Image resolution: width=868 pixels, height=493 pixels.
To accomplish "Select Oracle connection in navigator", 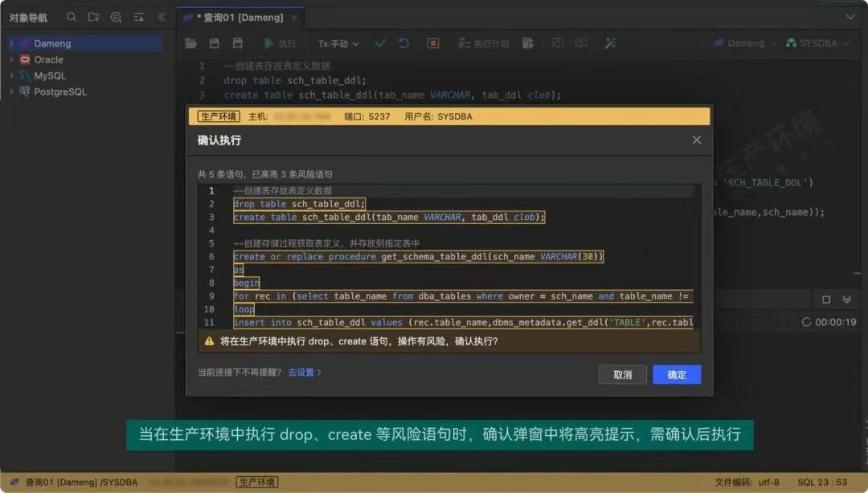I will click(x=48, y=59).
